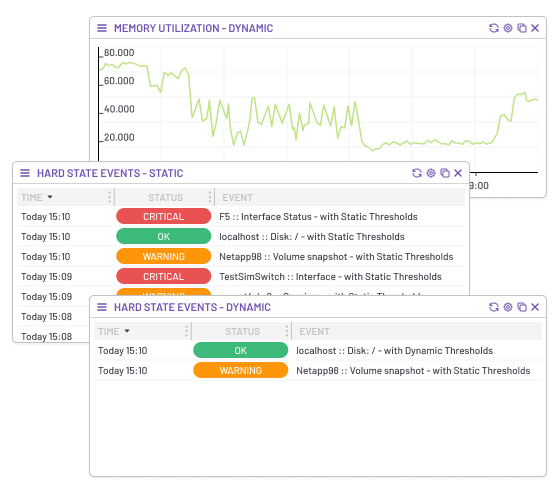Duplicate the Hard State Events - Static widget

coord(445,173)
